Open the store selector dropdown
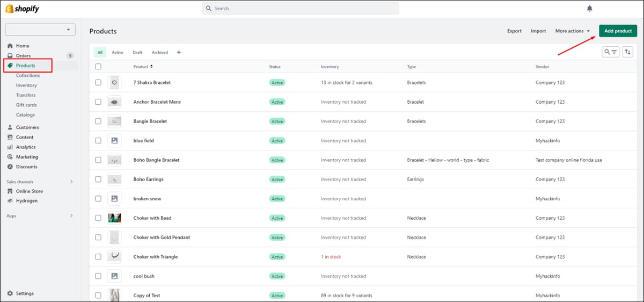 (40, 30)
